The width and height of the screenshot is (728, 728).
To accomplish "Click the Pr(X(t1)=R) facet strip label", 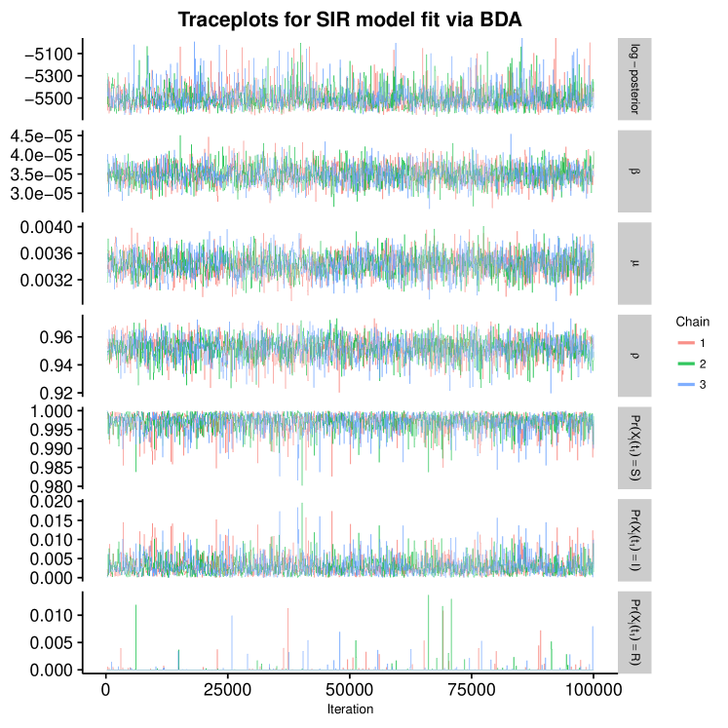I will point(634,632).
